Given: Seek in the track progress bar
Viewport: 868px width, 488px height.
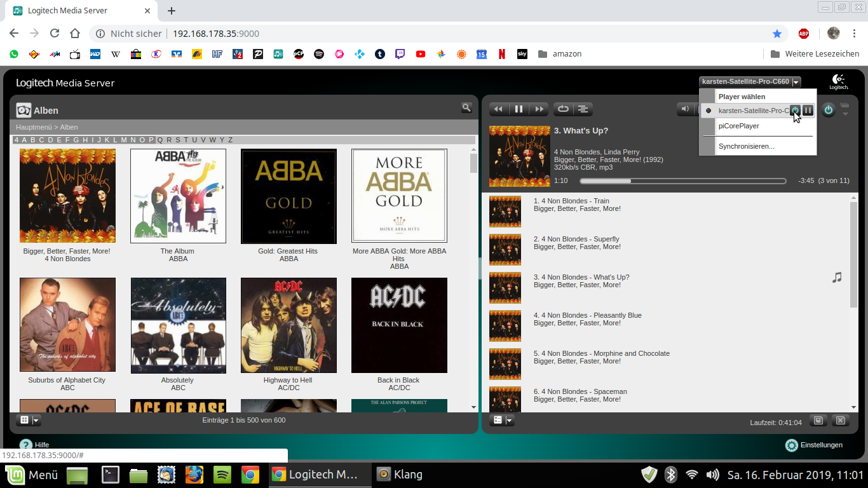Looking at the screenshot, I should point(682,181).
